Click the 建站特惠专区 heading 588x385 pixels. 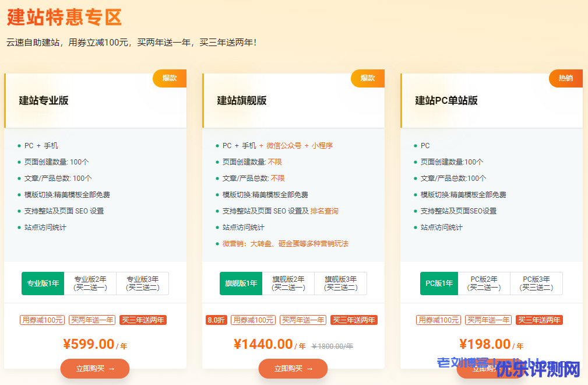pyautogui.click(x=64, y=17)
